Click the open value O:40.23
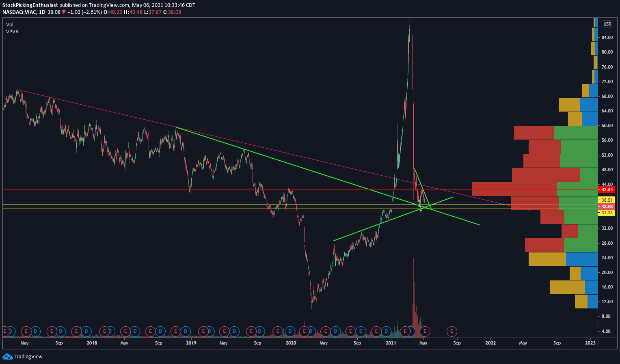620x364 pixels. point(113,12)
